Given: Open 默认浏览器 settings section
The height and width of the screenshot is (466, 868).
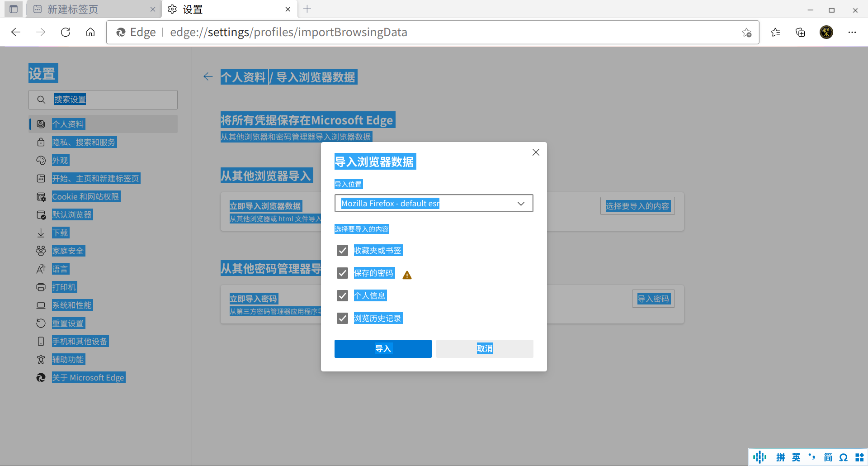Looking at the screenshot, I should (x=104, y=214).
